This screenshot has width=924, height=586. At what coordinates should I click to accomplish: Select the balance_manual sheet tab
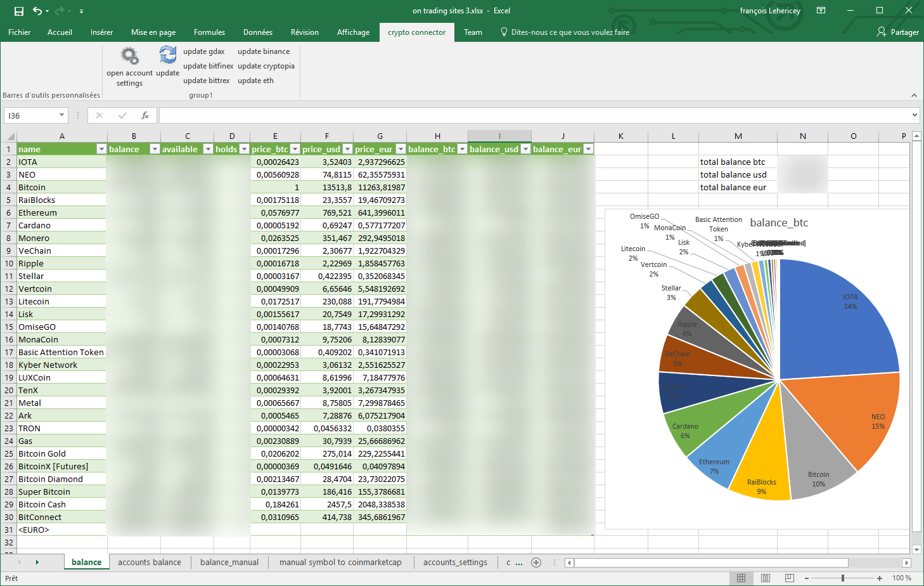[229, 562]
